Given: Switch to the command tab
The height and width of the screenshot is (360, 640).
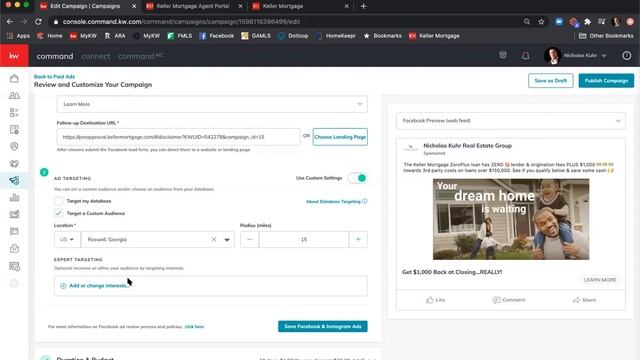Looking at the screenshot, I should point(55,56).
